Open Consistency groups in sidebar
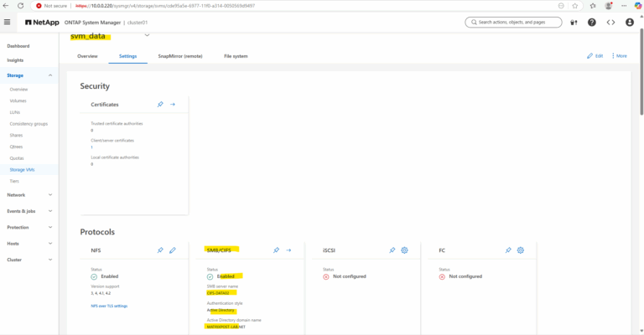 (x=29, y=124)
